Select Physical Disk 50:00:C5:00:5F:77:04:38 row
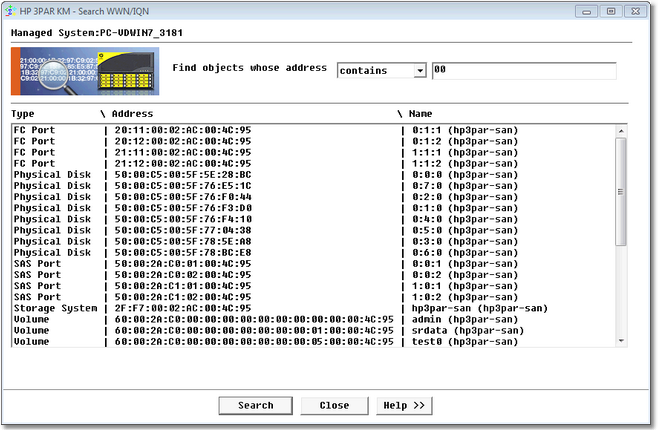The height and width of the screenshot is (432, 658). click(x=313, y=230)
